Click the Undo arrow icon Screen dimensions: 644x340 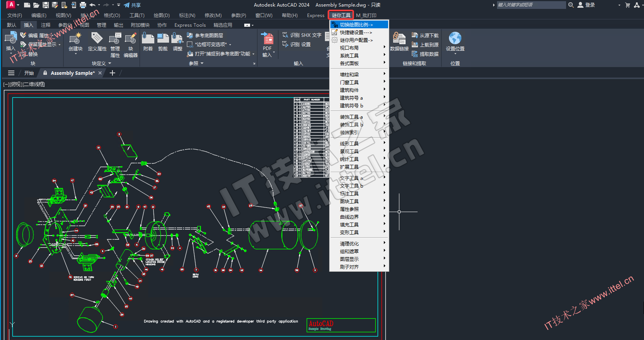[x=92, y=5]
